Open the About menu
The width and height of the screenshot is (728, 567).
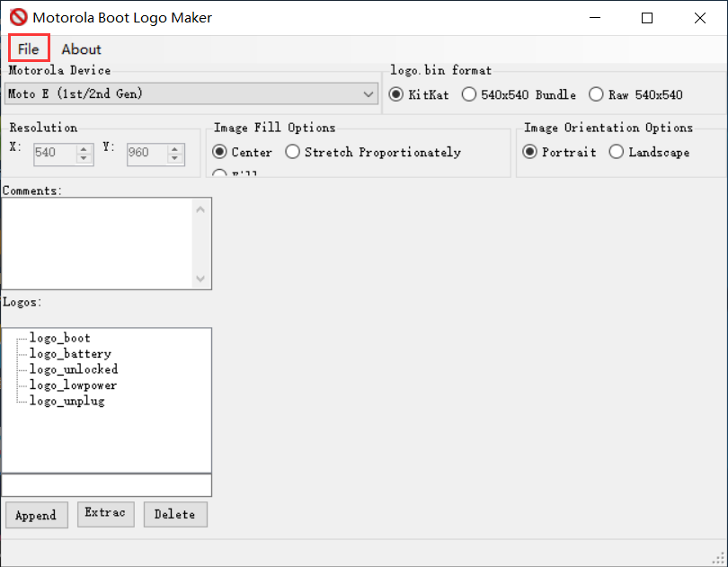(x=81, y=49)
